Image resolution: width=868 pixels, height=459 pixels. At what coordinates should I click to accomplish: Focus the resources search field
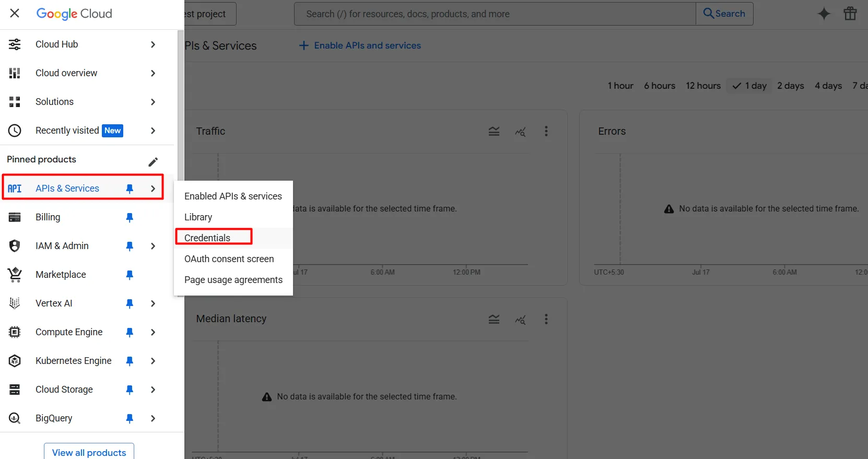[x=495, y=14]
